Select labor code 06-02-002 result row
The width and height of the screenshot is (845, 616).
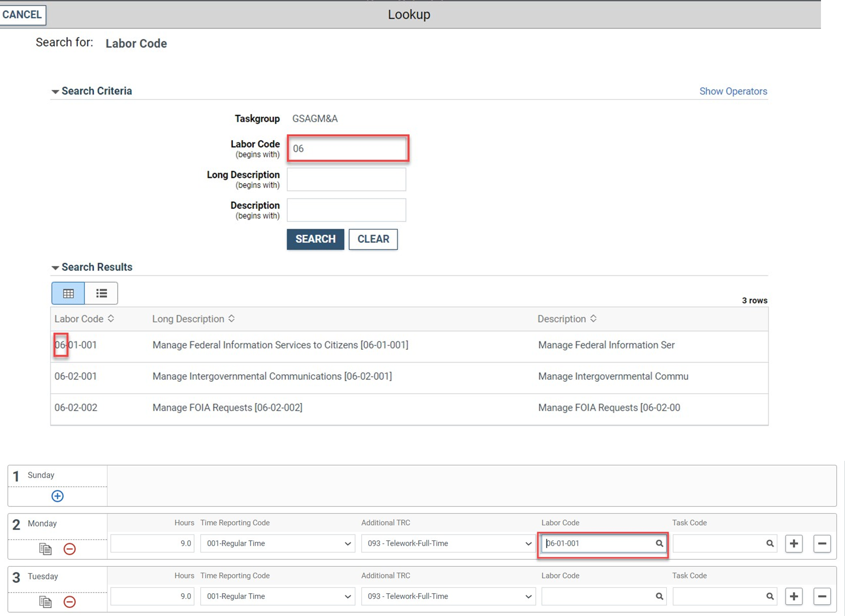point(76,408)
